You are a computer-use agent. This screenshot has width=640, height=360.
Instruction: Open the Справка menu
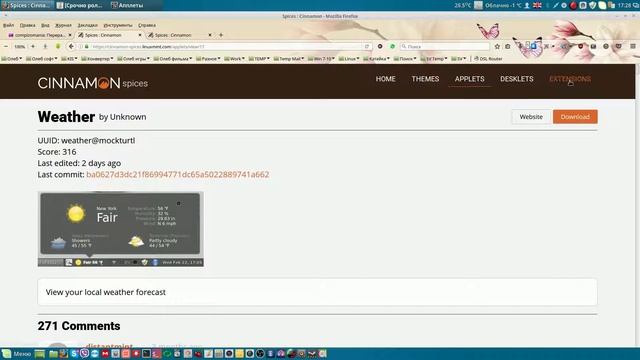[x=147, y=25]
